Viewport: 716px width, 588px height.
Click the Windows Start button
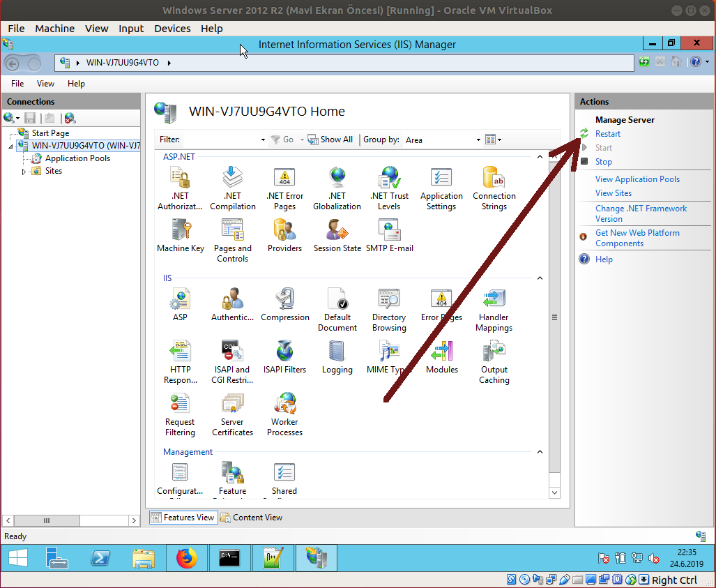pos(18,558)
